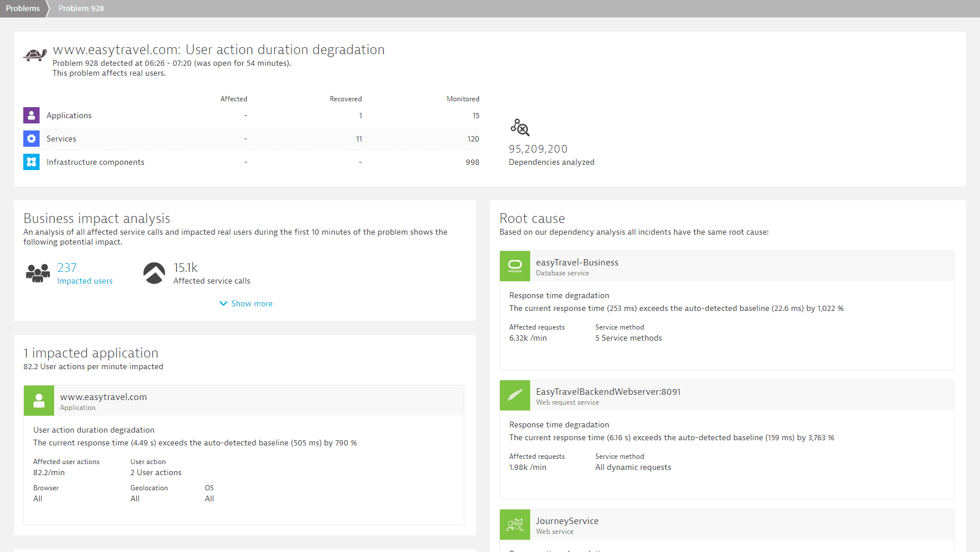Viewport: 980px width, 552px height.
Task: Click the Show more chevron arrow
Action: point(223,303)
